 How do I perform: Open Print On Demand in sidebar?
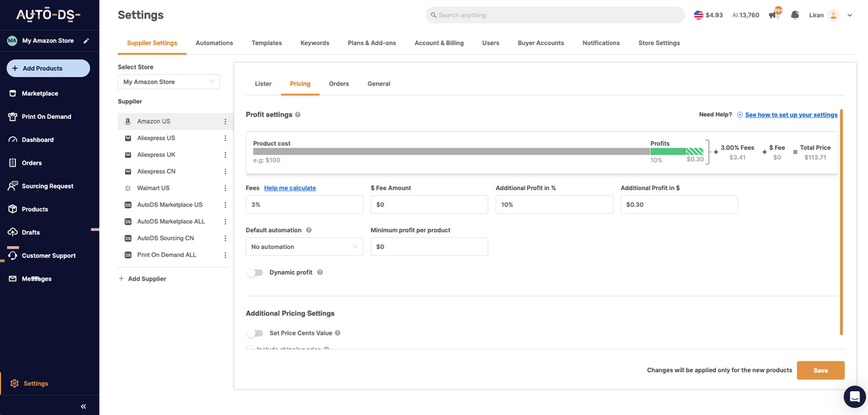pos(46,116)
